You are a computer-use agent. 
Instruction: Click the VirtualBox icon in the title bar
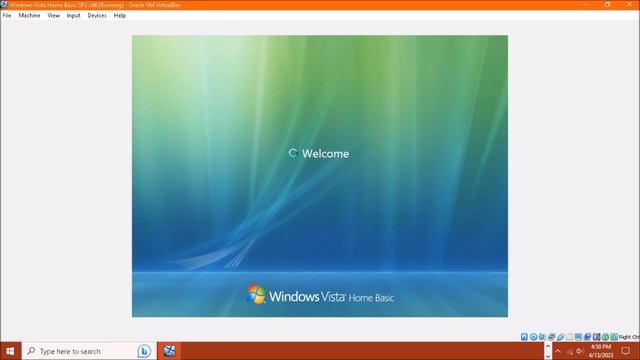coord(4,5)
